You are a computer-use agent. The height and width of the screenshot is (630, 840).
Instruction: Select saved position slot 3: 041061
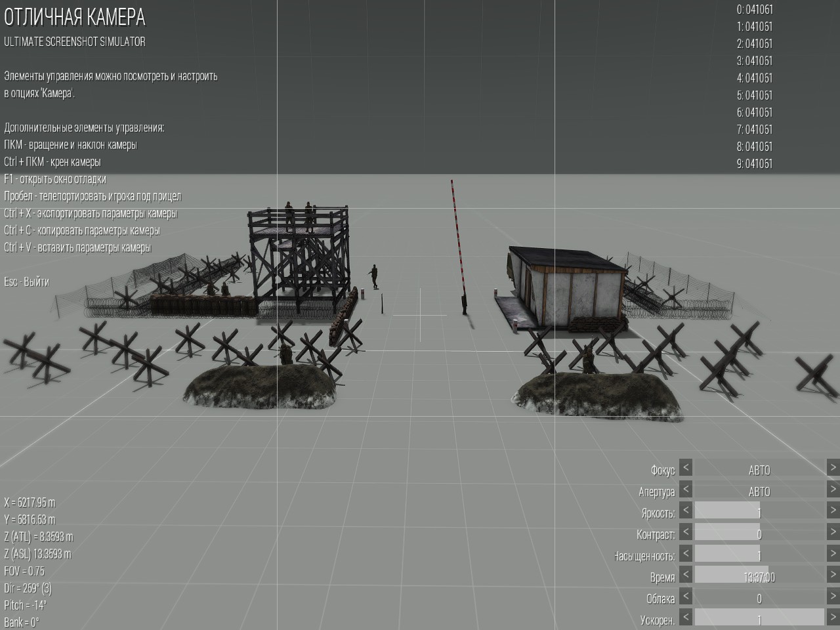pyautogui.click(x=754, y=60)
